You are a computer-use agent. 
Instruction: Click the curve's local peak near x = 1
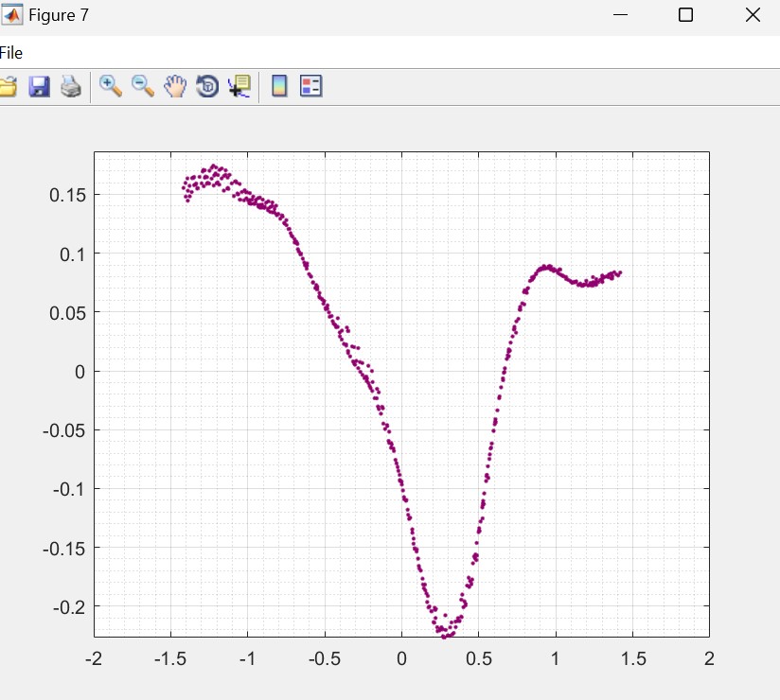[x=547, y=267]
